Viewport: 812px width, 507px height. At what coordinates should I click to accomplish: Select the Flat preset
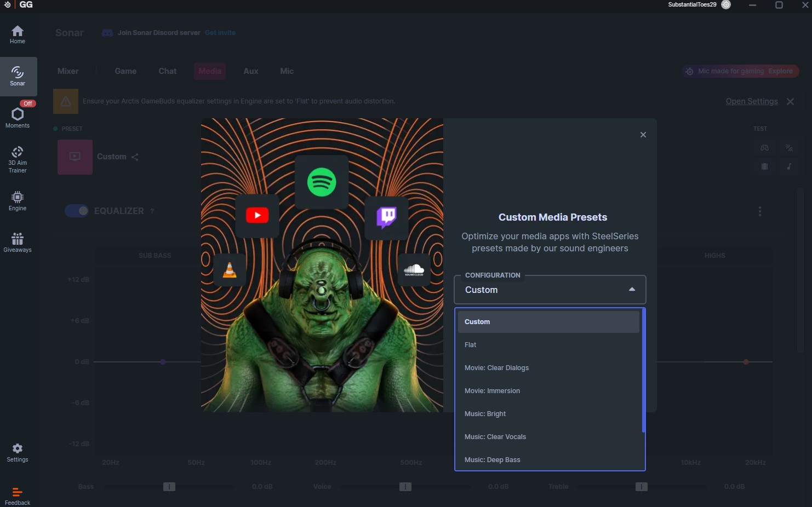click(x=548, y=345)
